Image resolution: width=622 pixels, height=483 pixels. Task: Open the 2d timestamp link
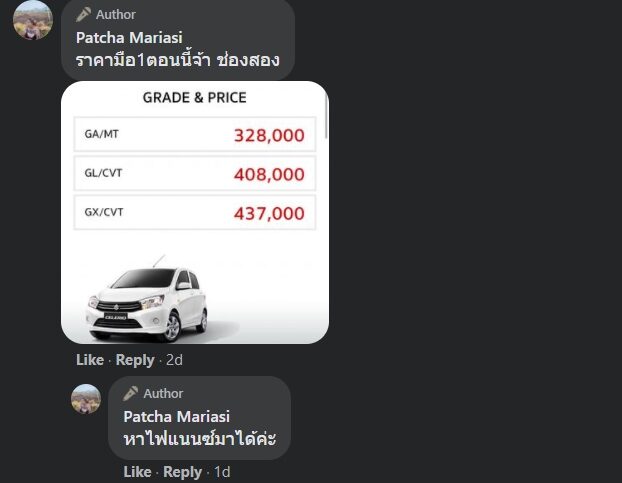click(174, 360)
